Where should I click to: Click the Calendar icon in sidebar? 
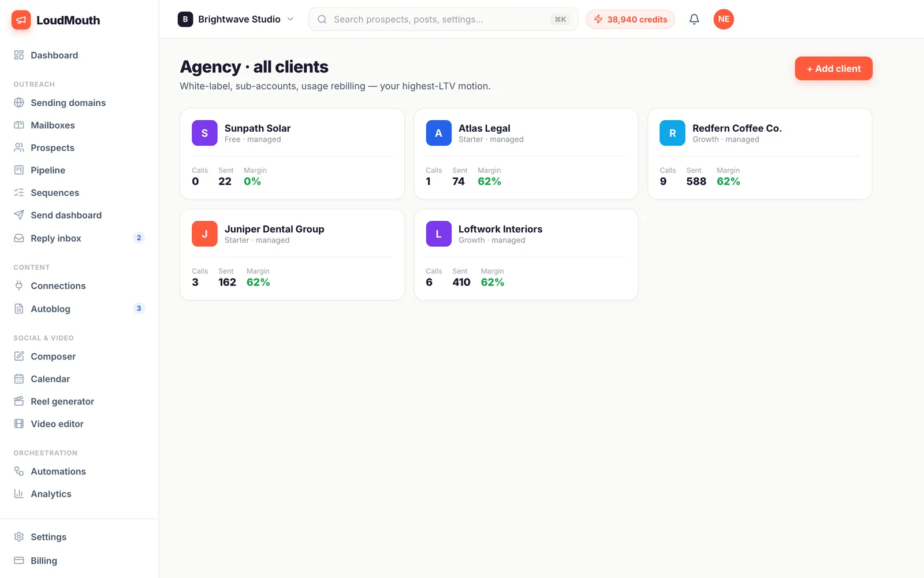tap(19, 379)
